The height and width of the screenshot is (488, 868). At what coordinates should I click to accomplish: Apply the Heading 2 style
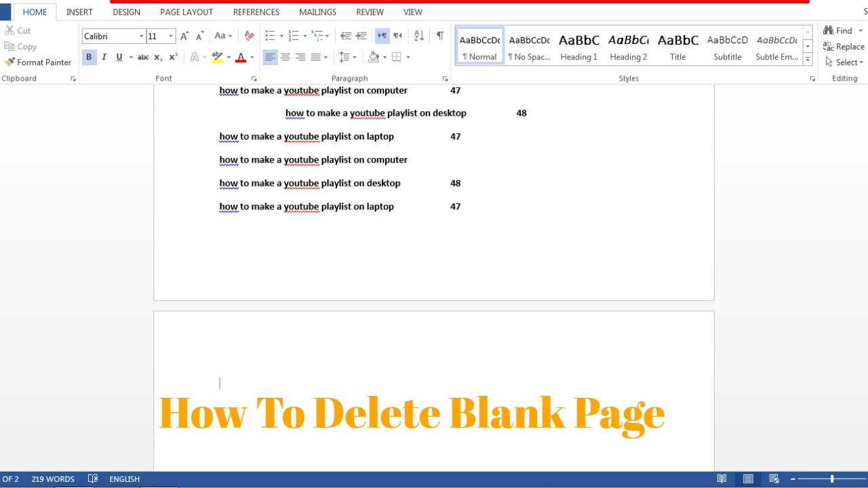coord(629,46)
